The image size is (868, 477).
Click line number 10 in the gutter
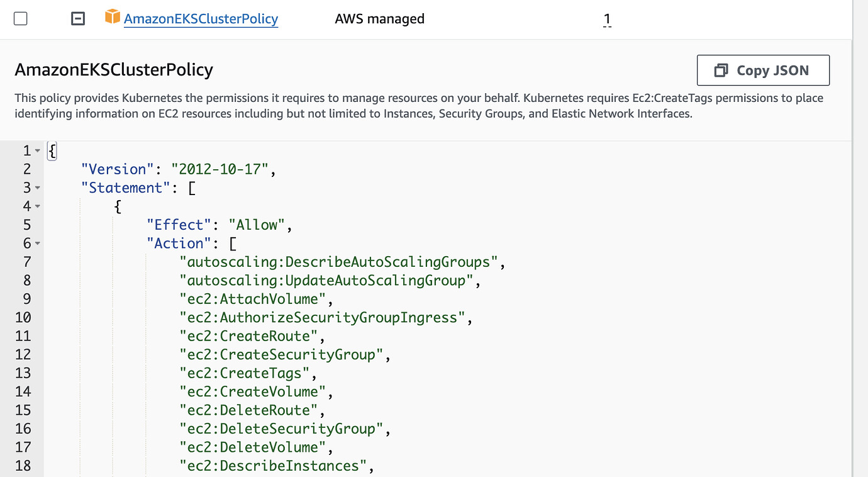23,317
